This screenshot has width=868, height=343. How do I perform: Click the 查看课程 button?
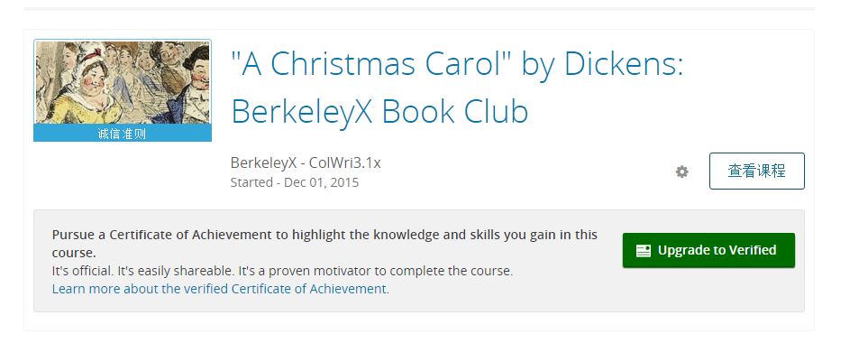coord(757,171)
